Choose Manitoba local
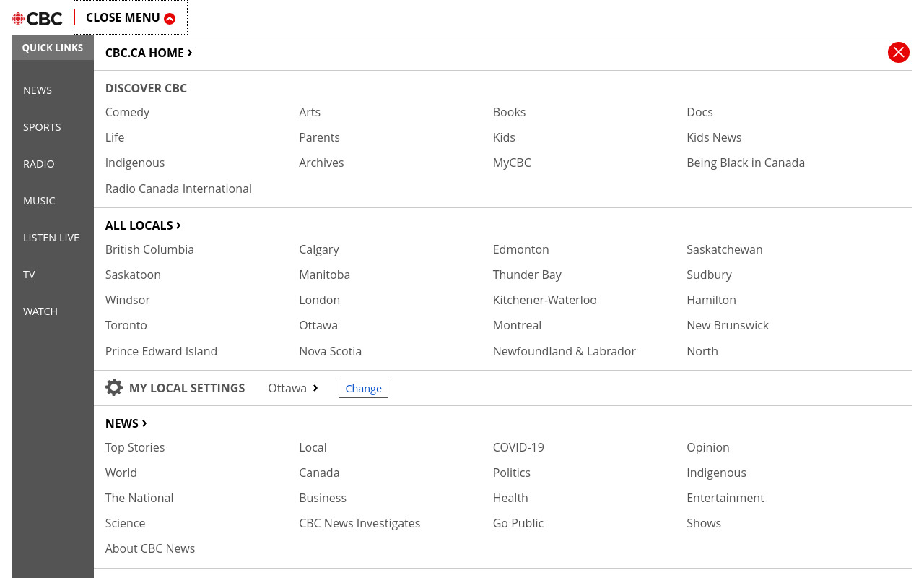This screenshot has height=578, width=924. pos(325,275)
